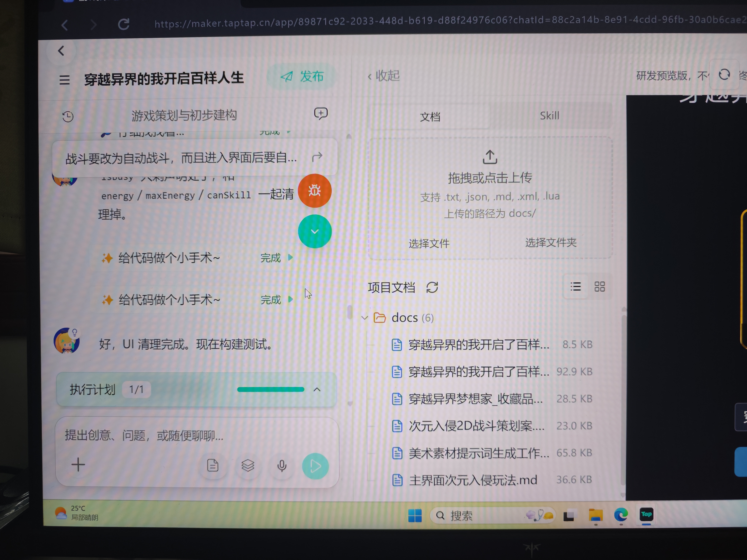The image size is (747, 560).
Task: Refresh the 项目文档 list with the sync icon
Action: (x=432, y=287)
